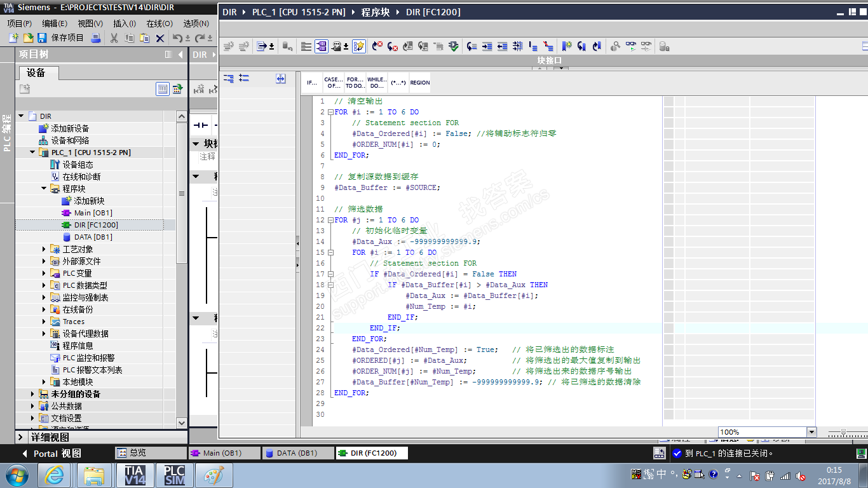Screen dimensions: 868x488
Task: Switch to the Main (OB1) editor tab
Action: [225, 453]
